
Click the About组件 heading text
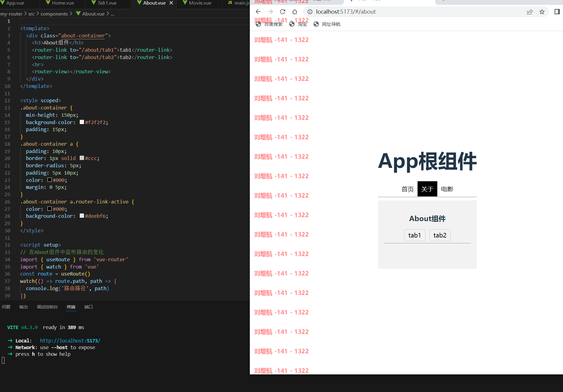pyautogui.click(x=427, y=219)
